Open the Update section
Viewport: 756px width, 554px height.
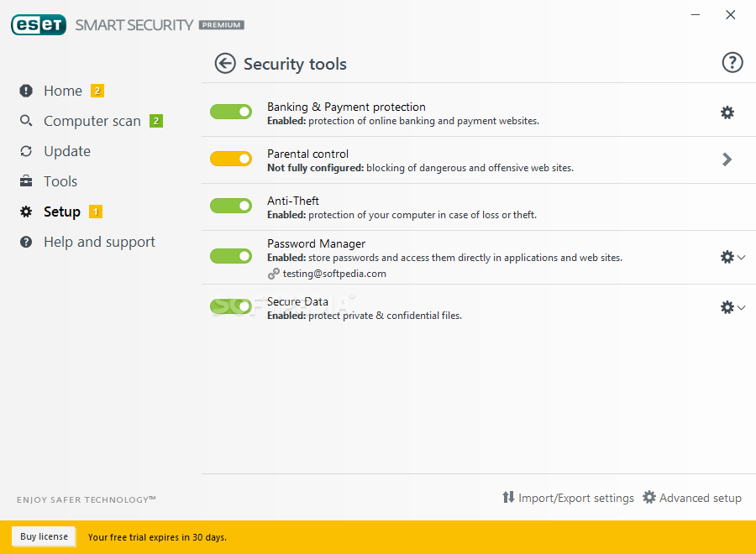[67, 151]
